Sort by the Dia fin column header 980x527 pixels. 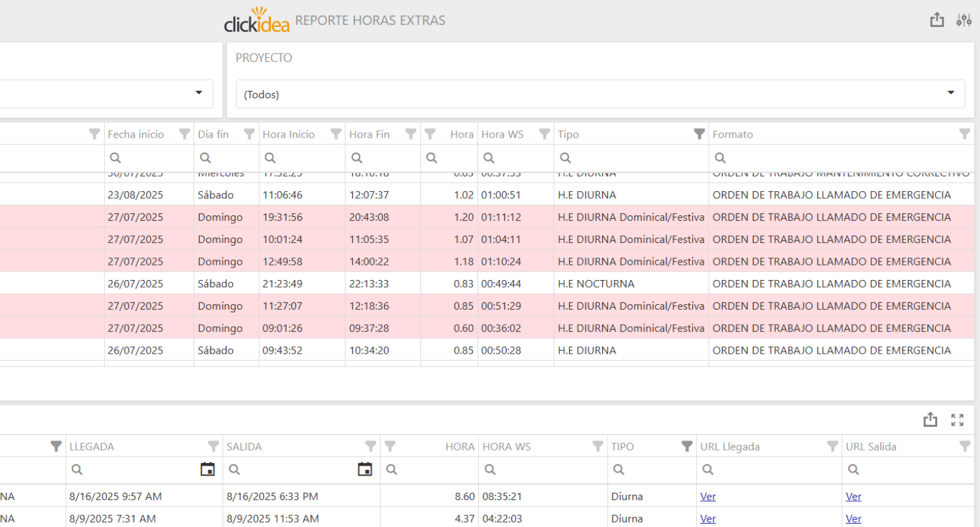coord(213,134)
